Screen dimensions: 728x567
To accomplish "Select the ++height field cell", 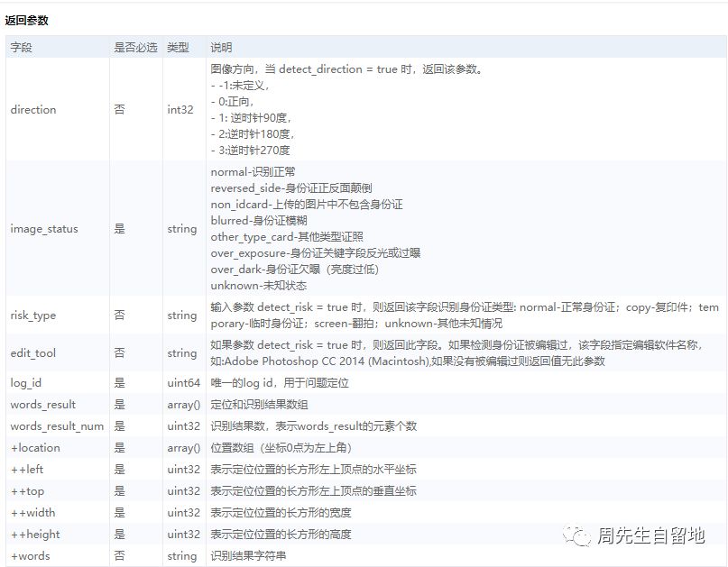I will tap(35, 535).
